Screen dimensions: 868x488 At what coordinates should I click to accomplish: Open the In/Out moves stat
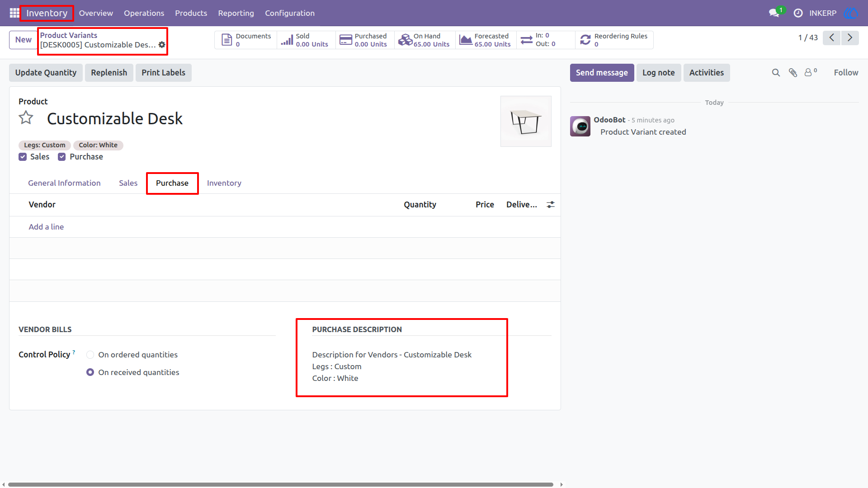tap(546, 40)
